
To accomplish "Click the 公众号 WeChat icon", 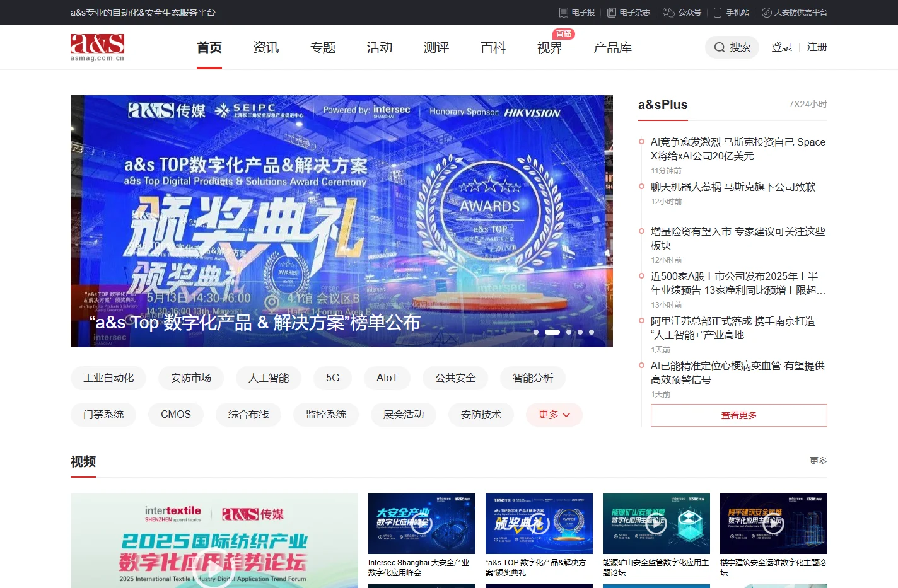I will pyautogui.click(x=669, y=13).
